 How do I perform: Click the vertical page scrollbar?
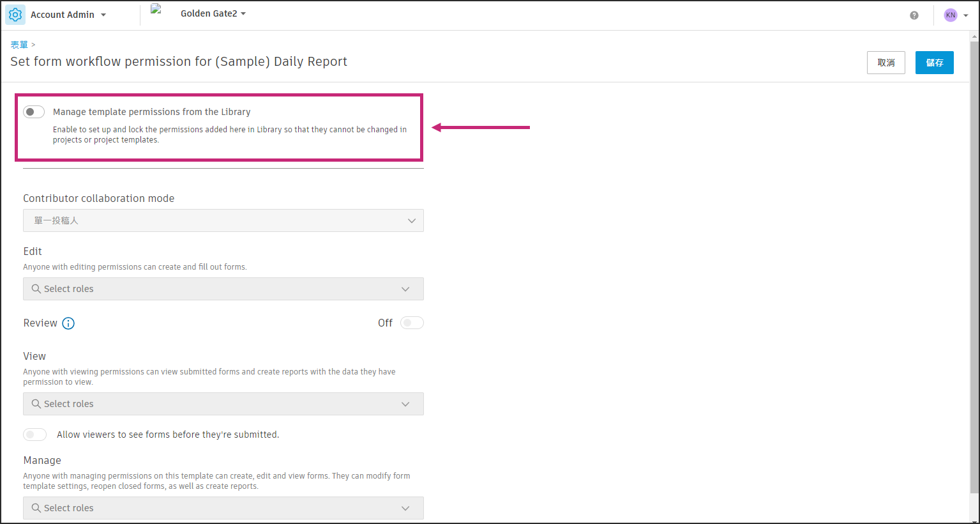tap(974, 256)
